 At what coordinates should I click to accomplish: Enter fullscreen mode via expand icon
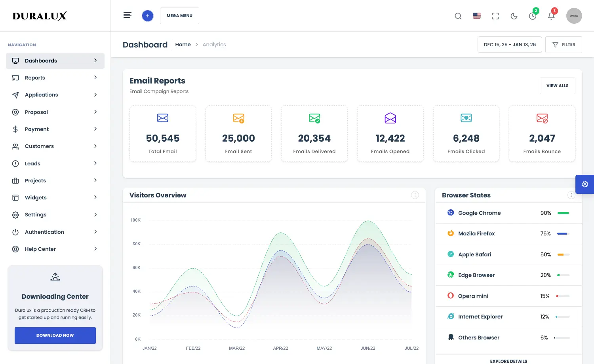coord(495,16)
